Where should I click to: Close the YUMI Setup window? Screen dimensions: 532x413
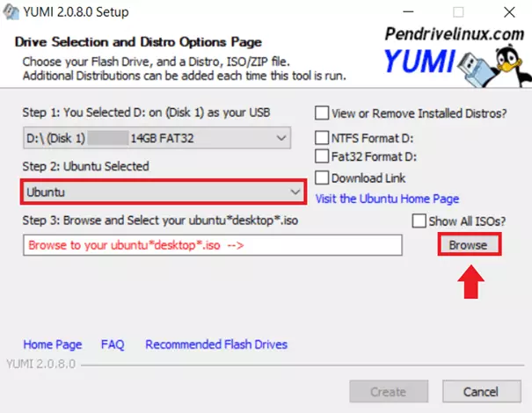(508, 13)
